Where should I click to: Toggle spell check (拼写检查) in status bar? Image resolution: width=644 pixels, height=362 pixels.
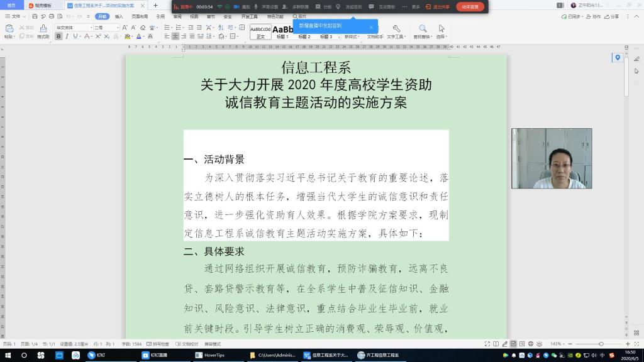point(160,344)
